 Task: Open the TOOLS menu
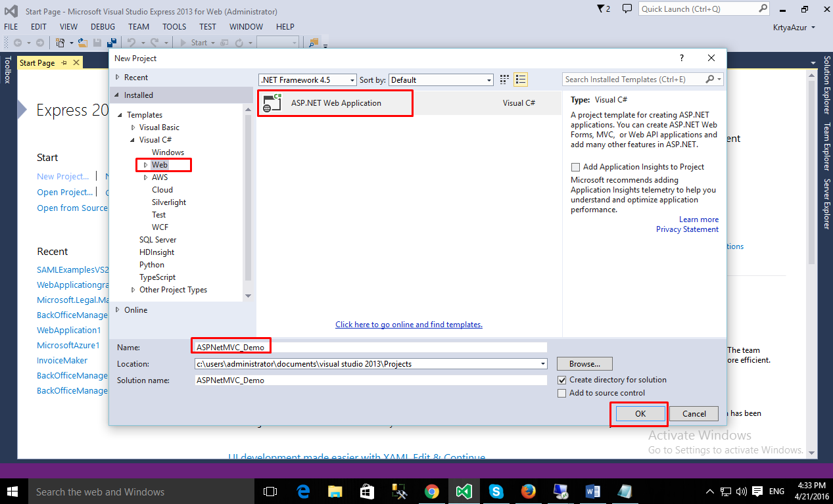coord(174,27)
